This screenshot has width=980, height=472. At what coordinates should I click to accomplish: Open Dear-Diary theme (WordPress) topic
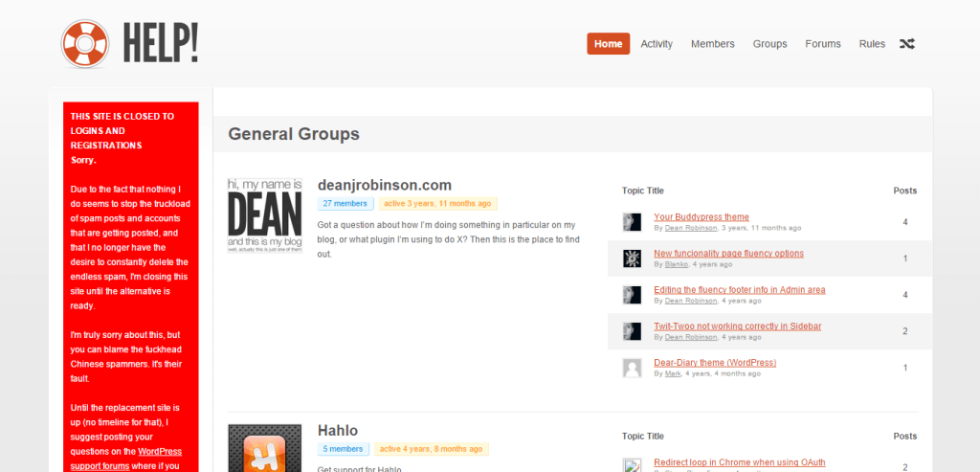[x=715, y=362]
